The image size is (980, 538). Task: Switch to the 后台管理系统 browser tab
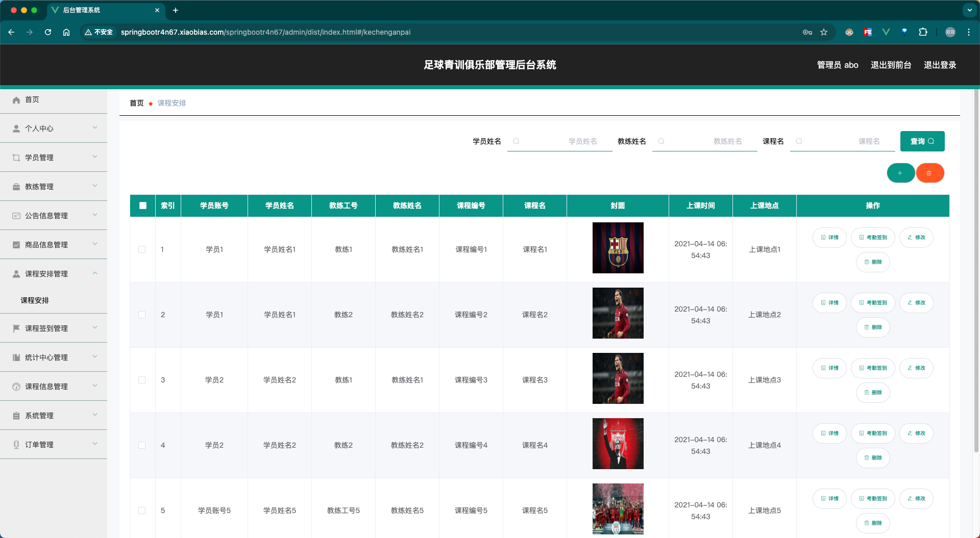pos(106,10)
